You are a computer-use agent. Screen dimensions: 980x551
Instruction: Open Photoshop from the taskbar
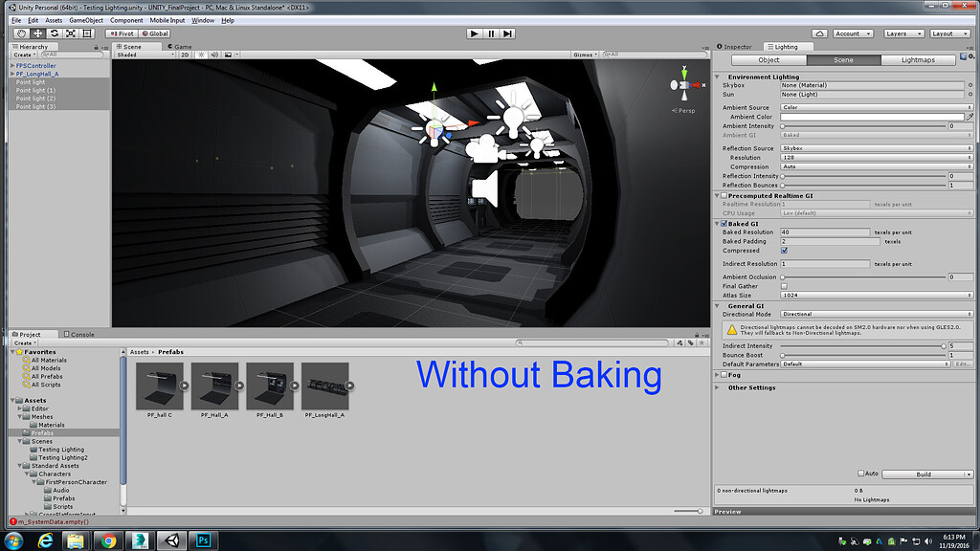203,540
